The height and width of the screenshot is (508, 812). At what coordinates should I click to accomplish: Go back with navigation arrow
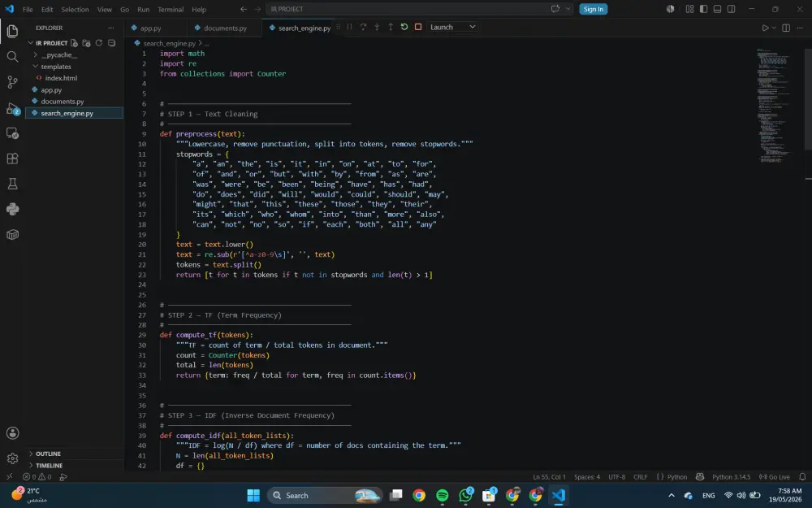click(244, 9)
